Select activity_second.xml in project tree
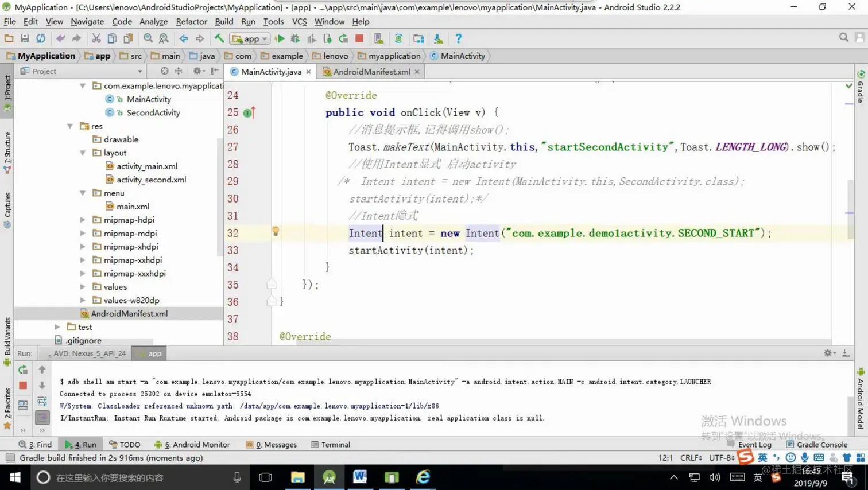 pos(152,180)
